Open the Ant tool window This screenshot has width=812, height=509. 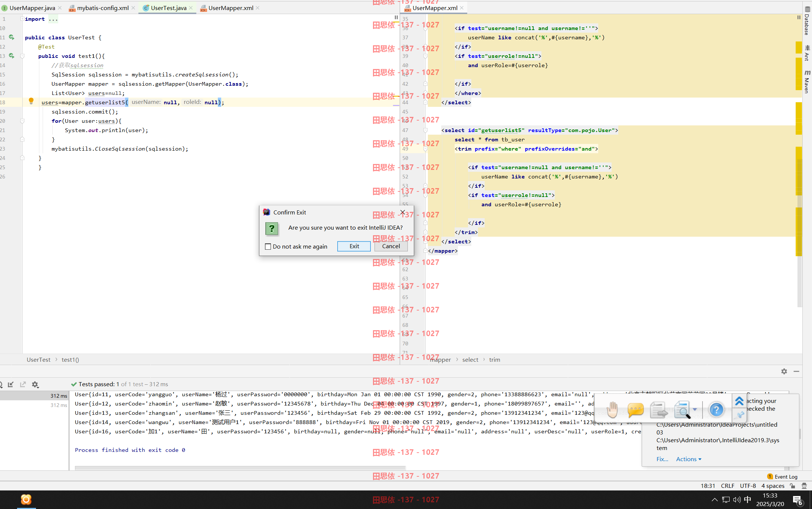coord(807,53)
